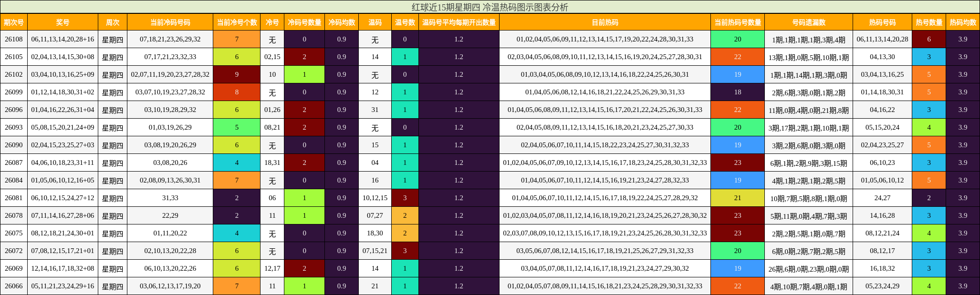The image size is (980, 295).
Task: Select hot numbers cell 06,11,13,14,20,28
Action: [x=883, y=39]
